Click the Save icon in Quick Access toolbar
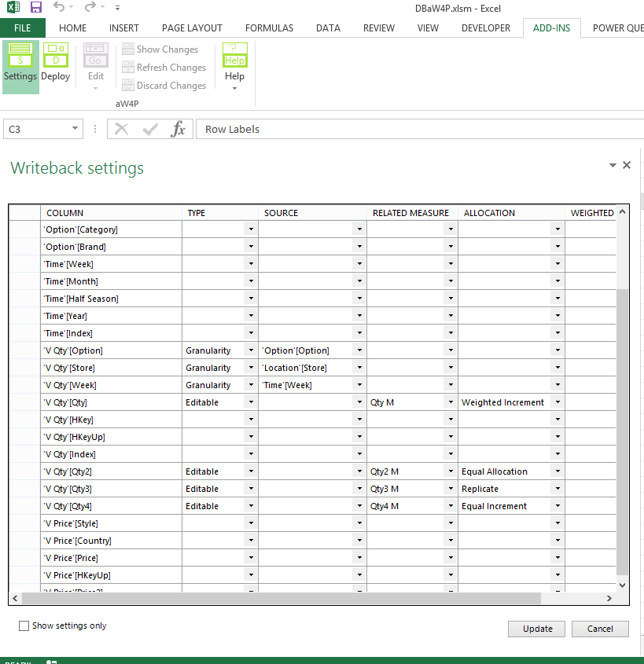Image resolution: width=644 pixels, height=664 pixels. point(36,7)
